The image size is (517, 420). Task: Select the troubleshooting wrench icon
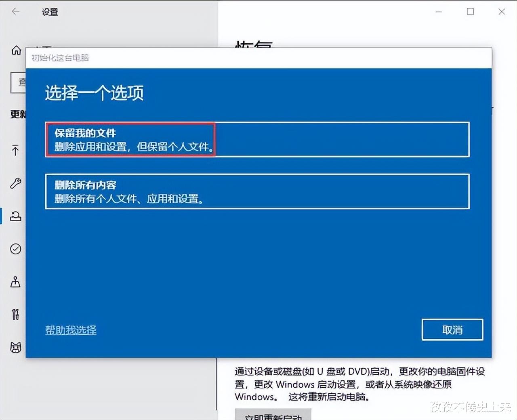point(15,184)
